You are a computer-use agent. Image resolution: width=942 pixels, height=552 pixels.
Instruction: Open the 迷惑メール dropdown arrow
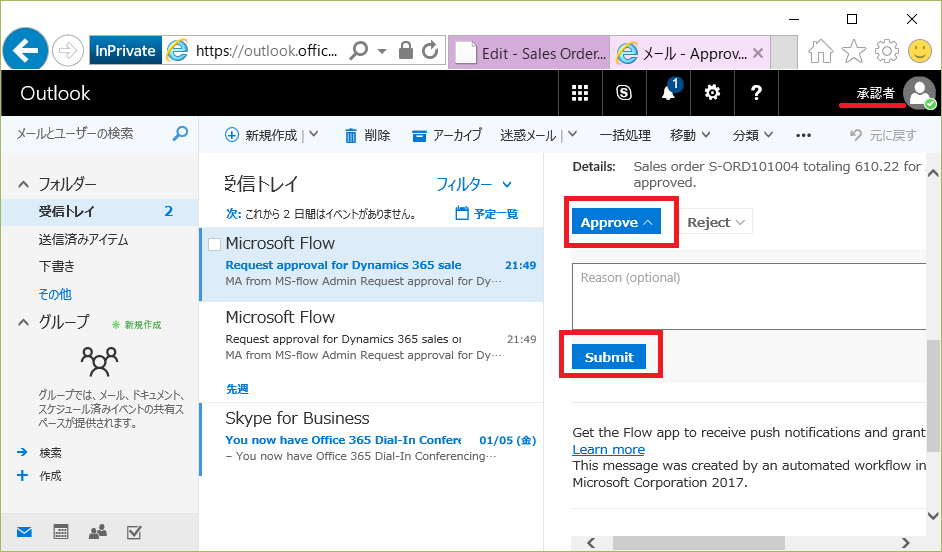(573, 135)
